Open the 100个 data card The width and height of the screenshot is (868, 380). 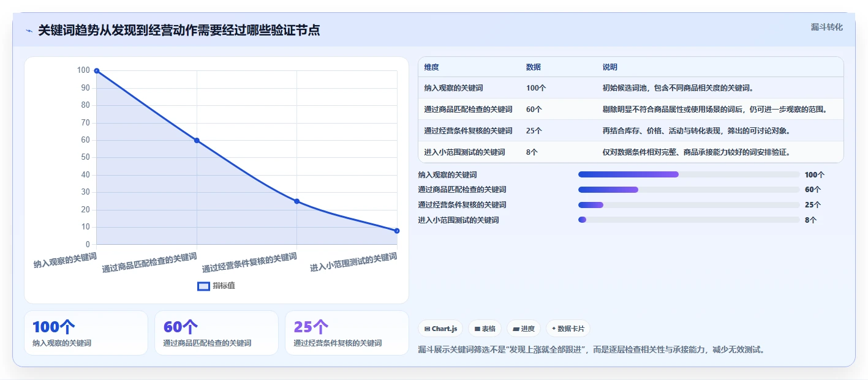(86, 333)
